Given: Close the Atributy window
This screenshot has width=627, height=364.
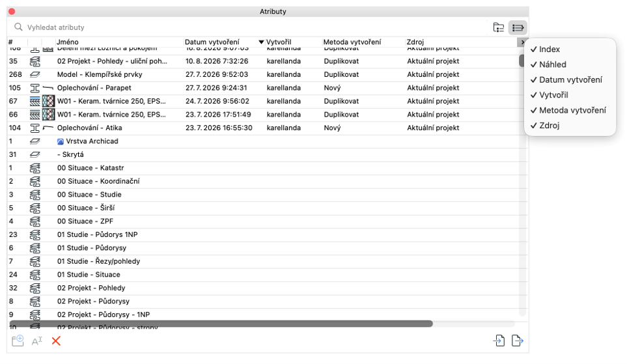Looking at the screenshot, I should click(12, 11).
